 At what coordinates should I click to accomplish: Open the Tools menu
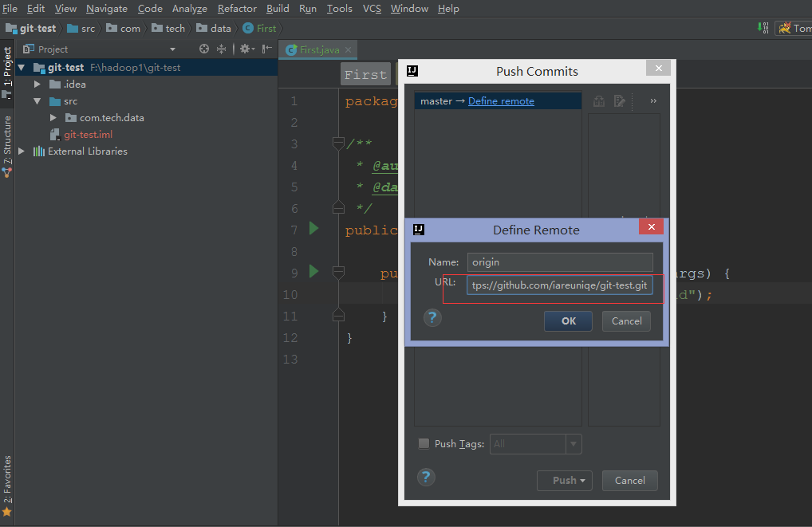point(339,9)
